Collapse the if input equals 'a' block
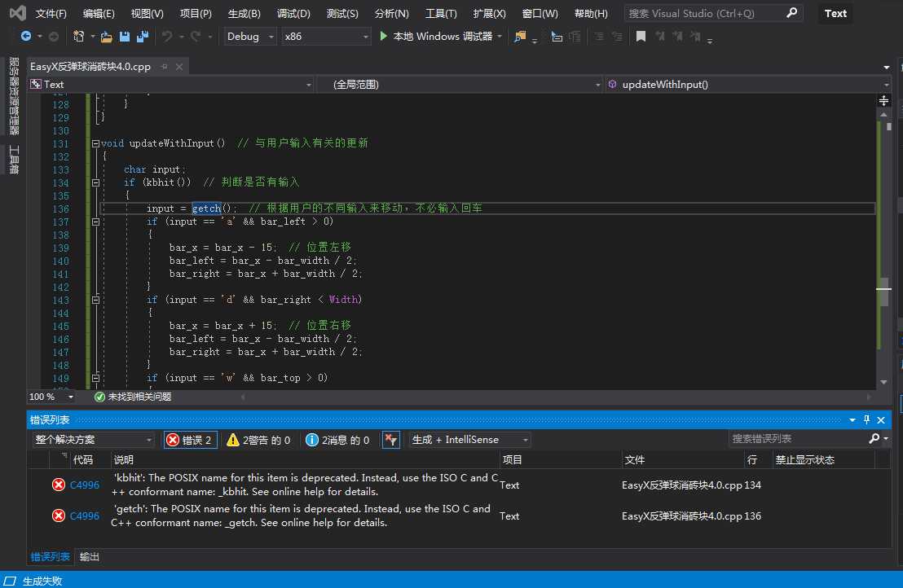903x588 pixels. tap(95, 222)
